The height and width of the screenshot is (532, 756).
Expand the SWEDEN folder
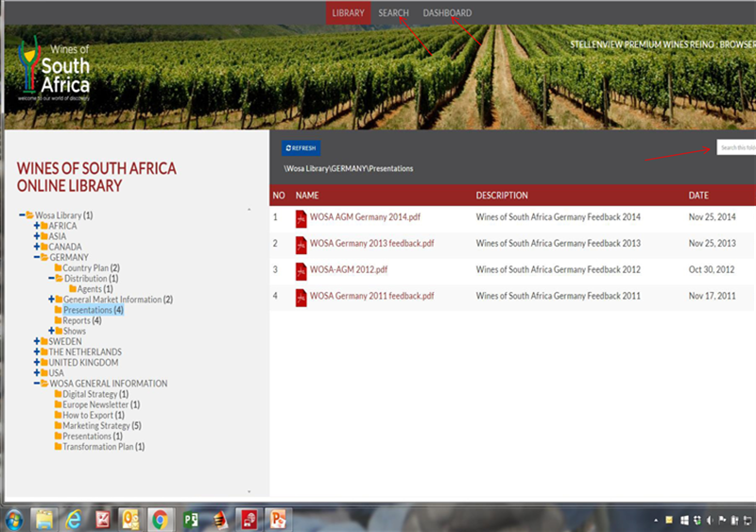pyautogui.click(x=37, y=341)
